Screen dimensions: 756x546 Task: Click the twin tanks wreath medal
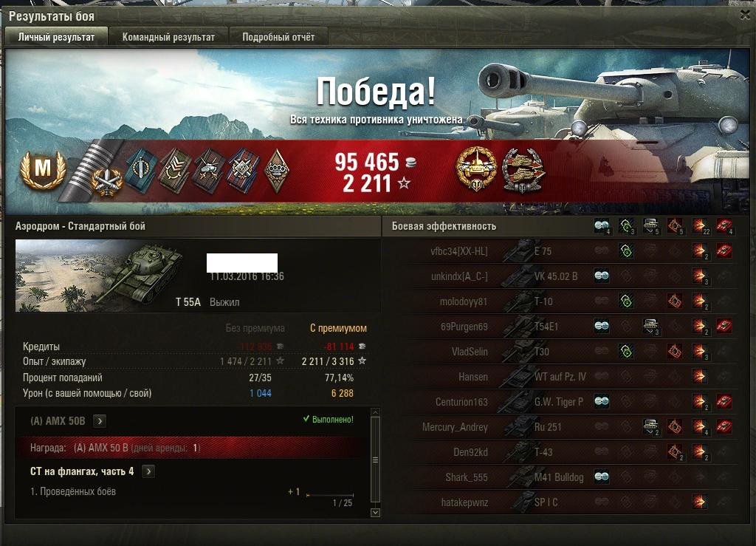[x=523, y=169]
